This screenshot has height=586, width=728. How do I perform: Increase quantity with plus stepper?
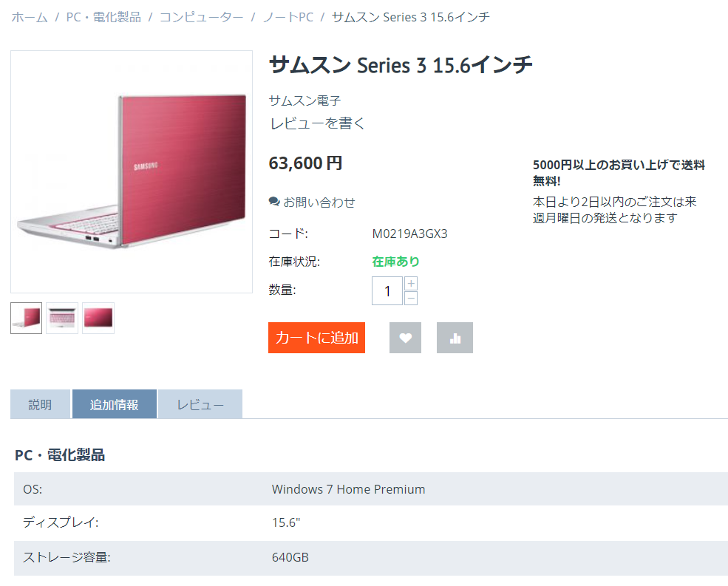[x=411, y=283]
